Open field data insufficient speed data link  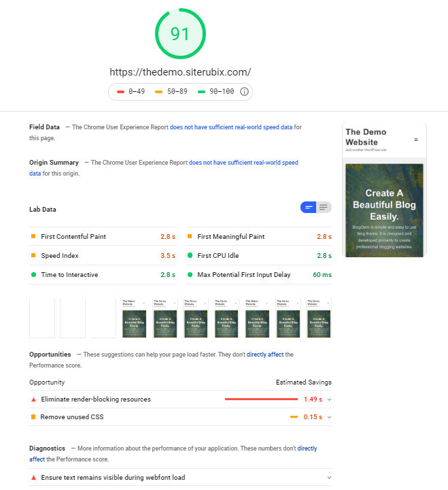231,127
